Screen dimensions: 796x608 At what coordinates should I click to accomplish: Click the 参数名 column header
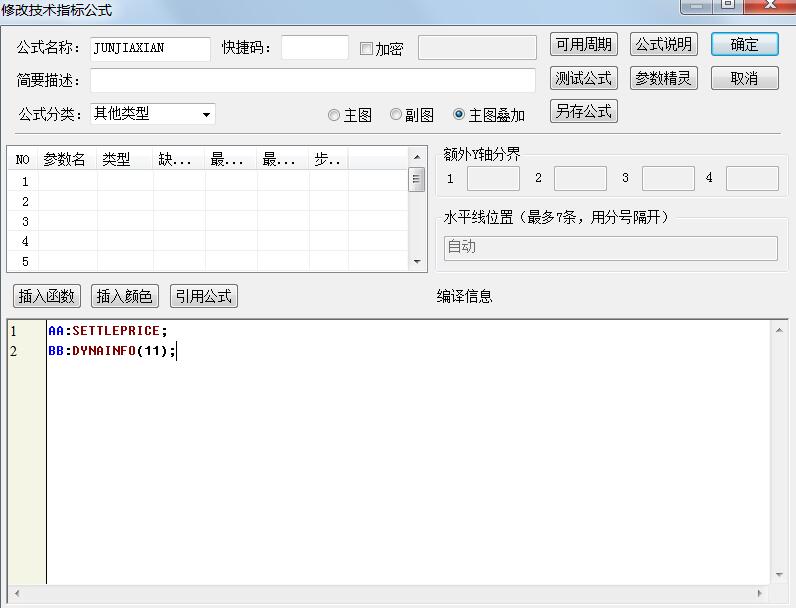[65, 159]
